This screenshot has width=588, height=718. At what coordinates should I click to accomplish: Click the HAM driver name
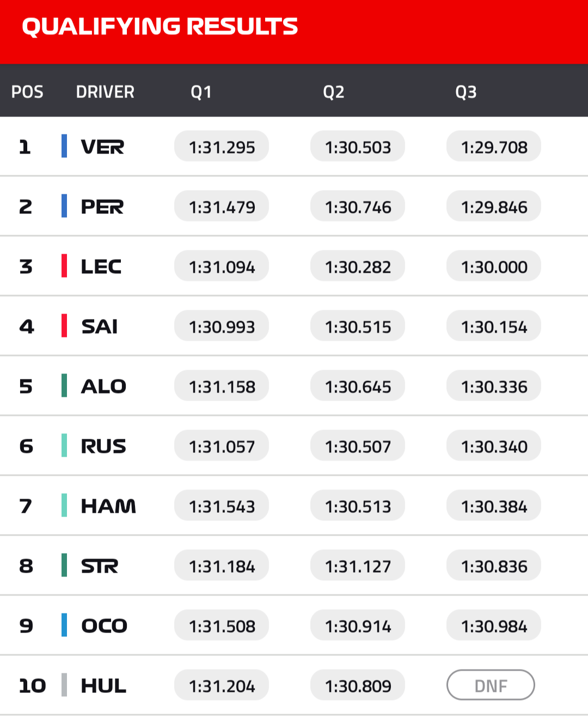click(x=108, y=506)
